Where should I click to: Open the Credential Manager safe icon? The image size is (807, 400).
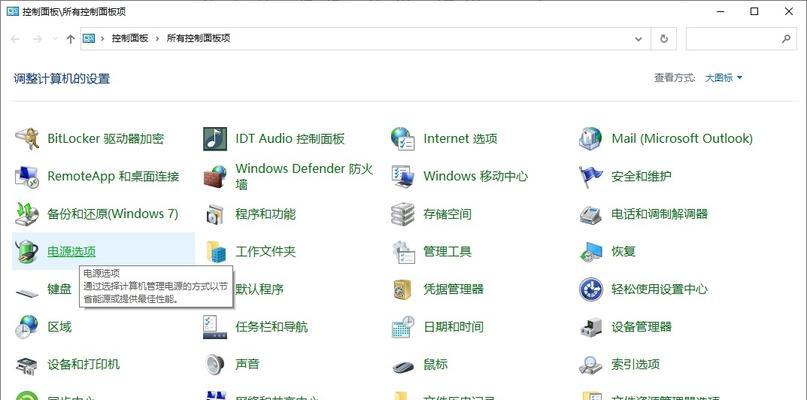(402, 289)
